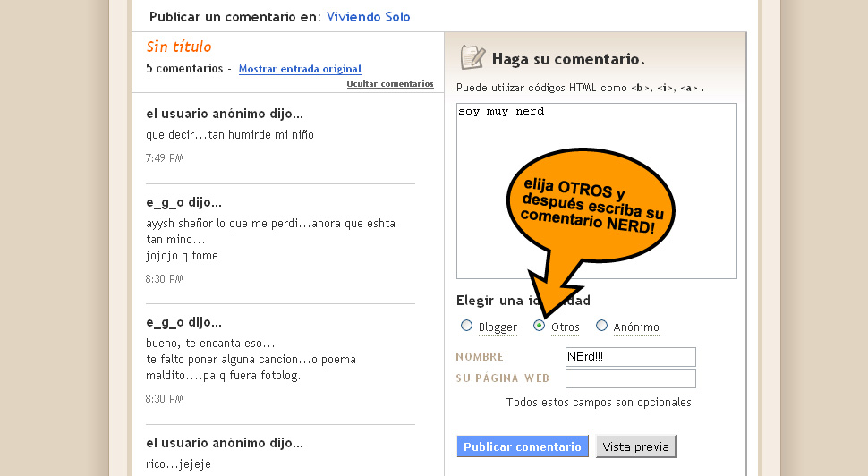The image size is (868, 476).
Task: Click the SU PÁGINA WEB field label
Action: pyautogui.click(x=503, y=378)
